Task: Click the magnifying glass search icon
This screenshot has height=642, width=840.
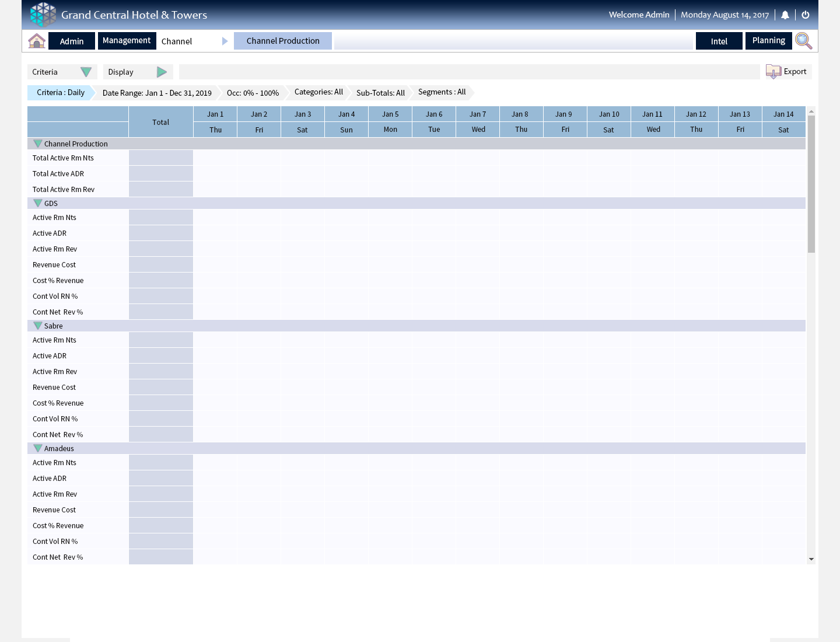Action: (803, 41)
